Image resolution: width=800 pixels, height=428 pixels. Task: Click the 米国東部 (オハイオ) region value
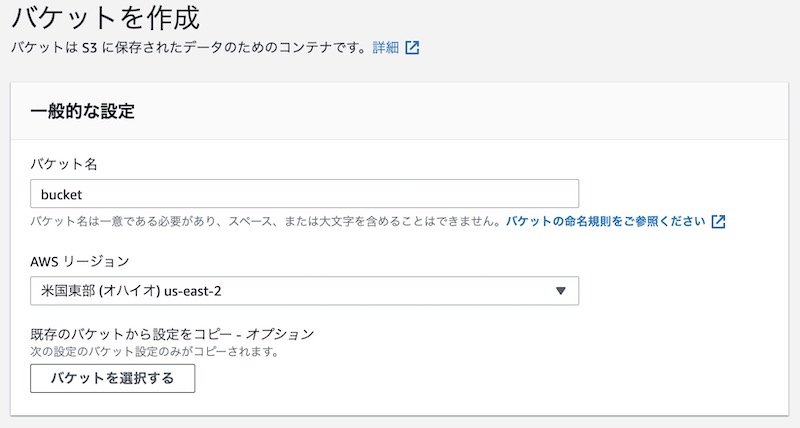101,291
